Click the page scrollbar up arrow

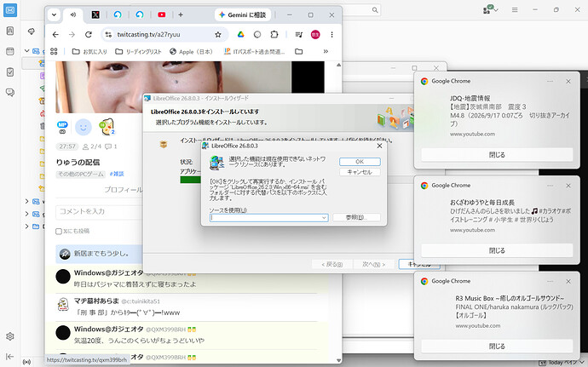click(338, 66)
